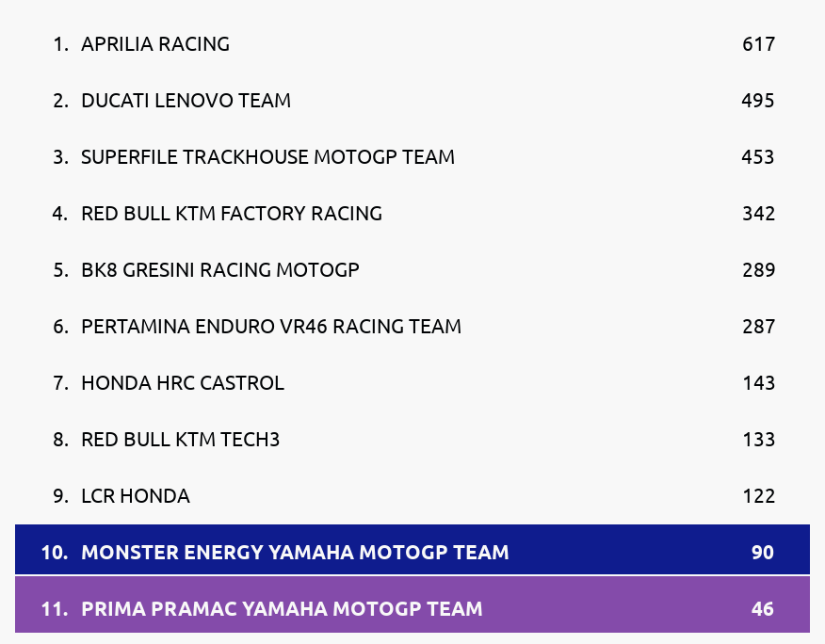
Task: Click Red Bull KTM Tech3 entry
Action: coord(412,440)
